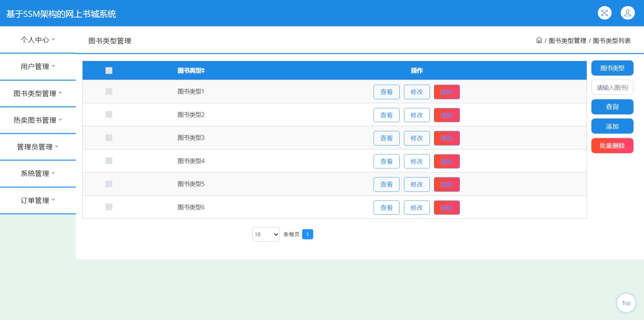Click 删除 for 图书类型1

pos(447,92)
